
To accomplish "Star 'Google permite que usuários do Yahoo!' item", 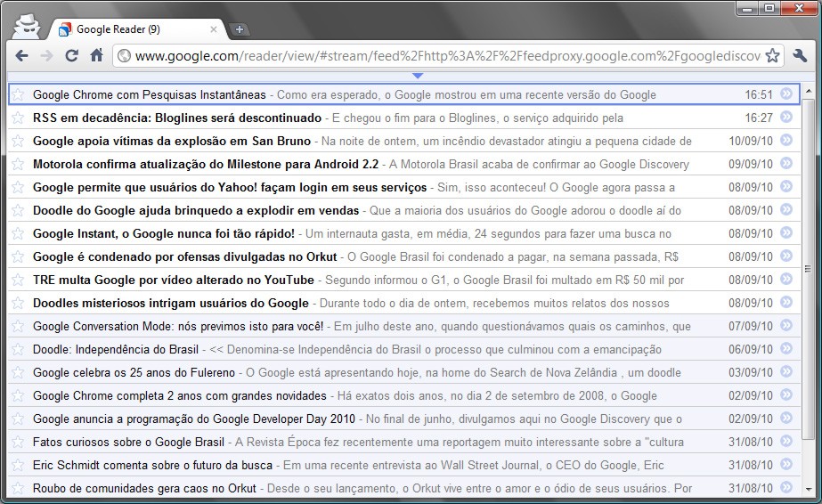I will pos(18,186).
